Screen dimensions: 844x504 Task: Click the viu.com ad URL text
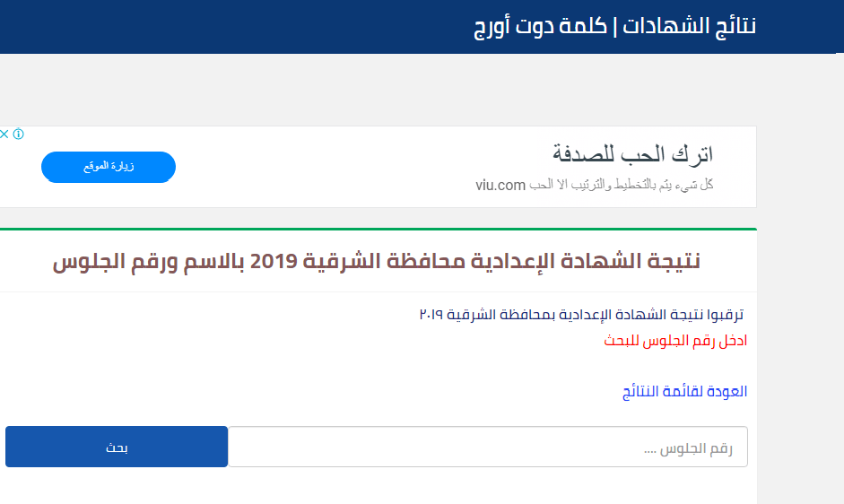tap(500, 186)
